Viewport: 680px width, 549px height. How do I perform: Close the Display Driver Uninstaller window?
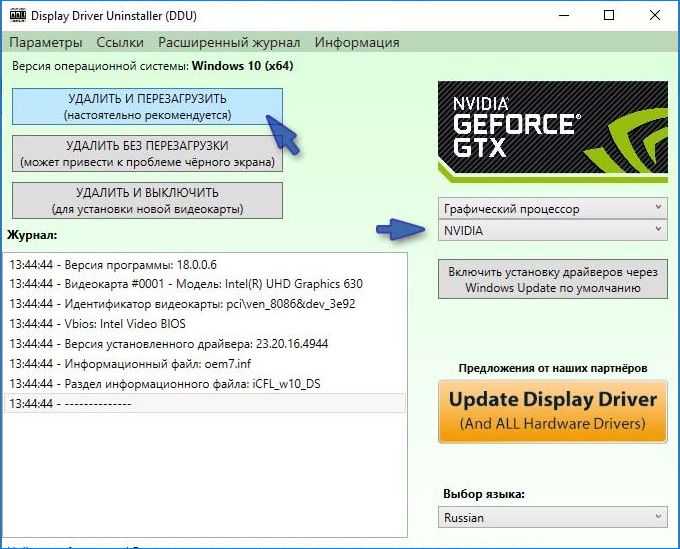[x=654, y=15]
